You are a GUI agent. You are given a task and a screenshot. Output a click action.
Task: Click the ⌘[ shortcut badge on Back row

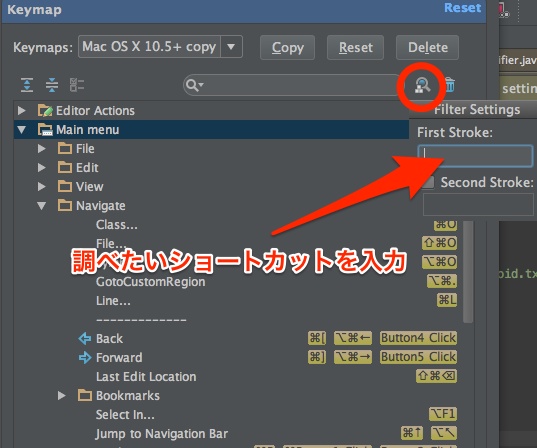pos(317,338)
